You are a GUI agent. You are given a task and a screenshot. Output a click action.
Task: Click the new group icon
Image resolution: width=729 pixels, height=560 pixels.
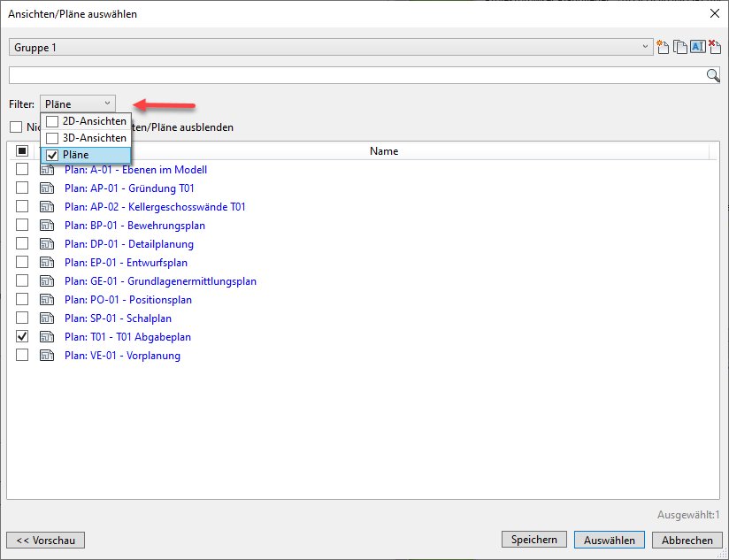point(663,48)
